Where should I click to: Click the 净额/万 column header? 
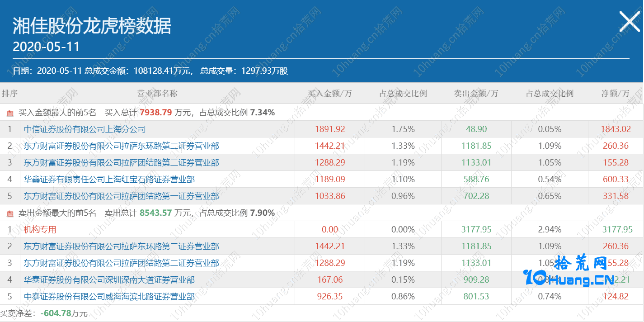pos(615,94)
